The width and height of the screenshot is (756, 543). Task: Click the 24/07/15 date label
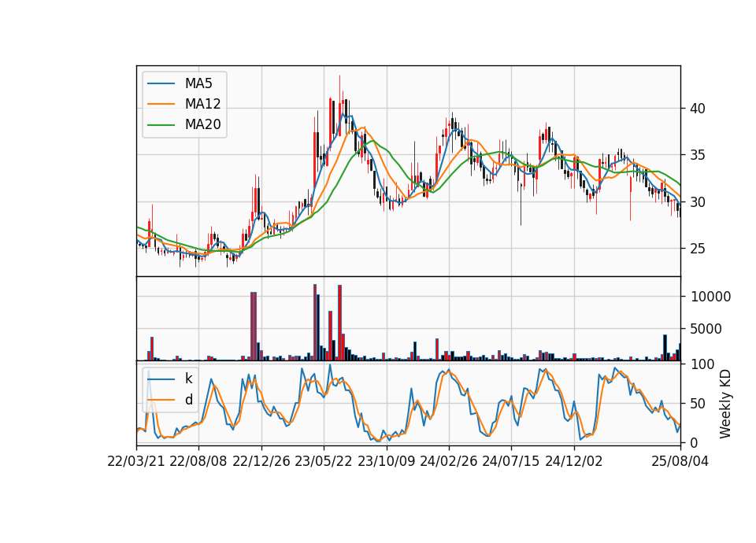coord(511,461)
